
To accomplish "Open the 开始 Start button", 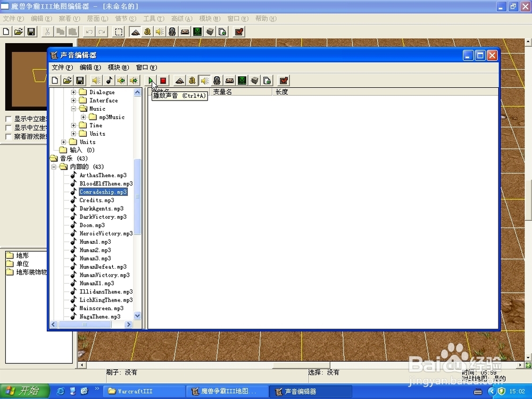I will pyautogui.click(x=24, y=391).
